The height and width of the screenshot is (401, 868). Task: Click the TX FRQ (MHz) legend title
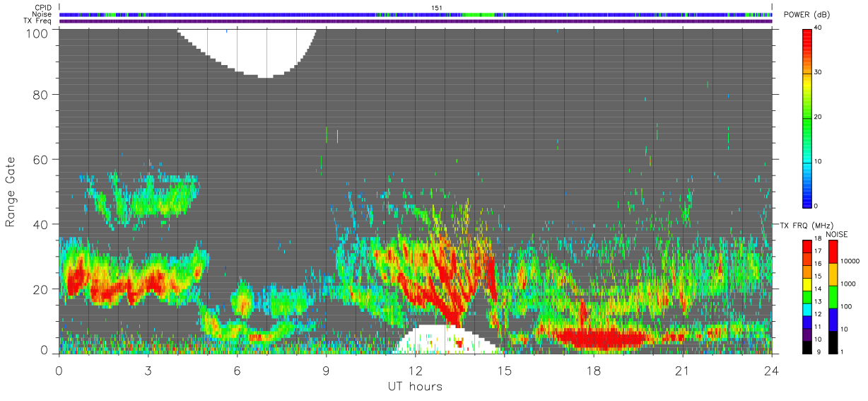pyautogui.click(x=806, y=226)
